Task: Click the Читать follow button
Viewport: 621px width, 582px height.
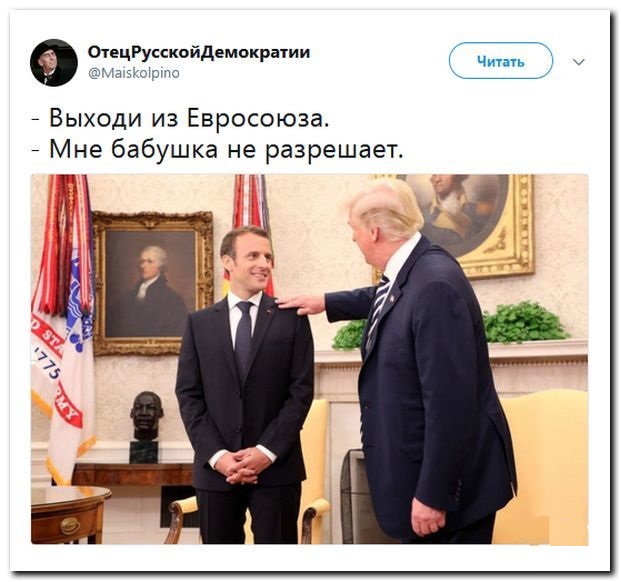Action: point(501,61)
